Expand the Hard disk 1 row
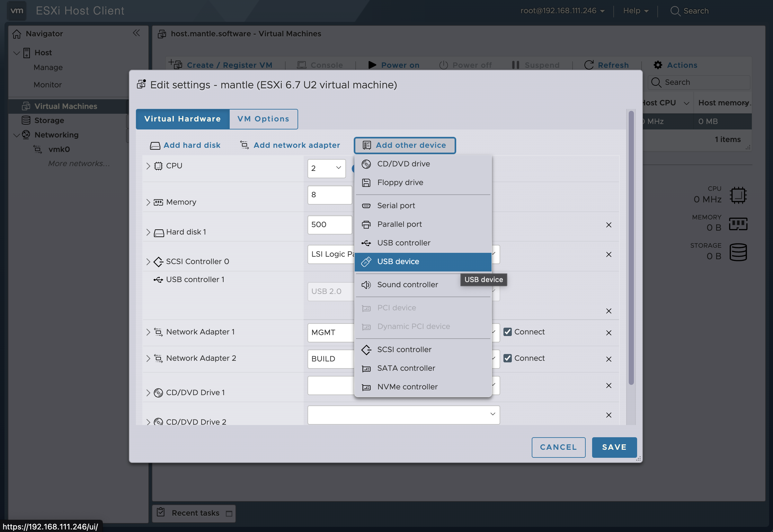 click(x=148, y=232)
